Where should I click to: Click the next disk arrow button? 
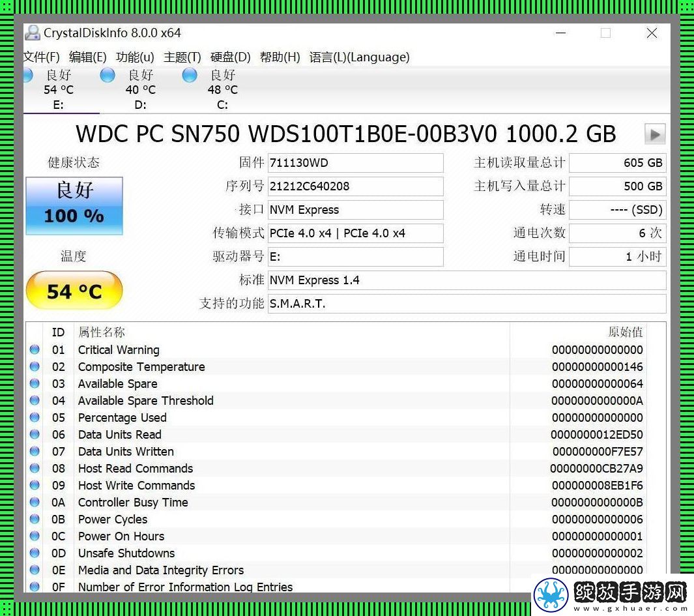pyautogui.click(x=655, y=134)
